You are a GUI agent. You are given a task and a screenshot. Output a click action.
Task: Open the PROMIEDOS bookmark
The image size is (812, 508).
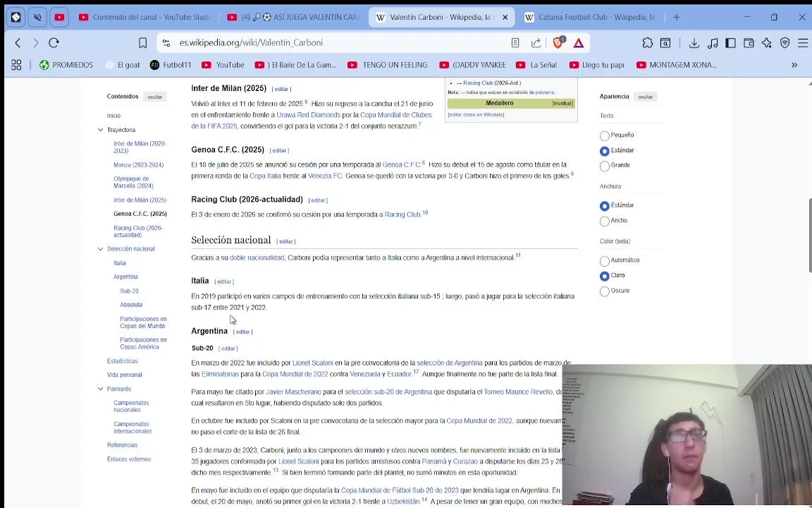(x=66, y=65)
